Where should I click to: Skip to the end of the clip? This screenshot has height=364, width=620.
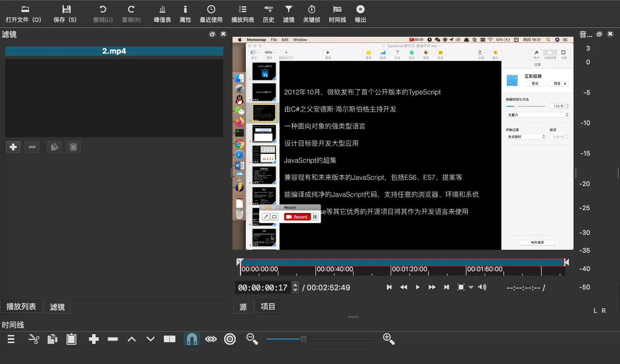click(446, 287)
